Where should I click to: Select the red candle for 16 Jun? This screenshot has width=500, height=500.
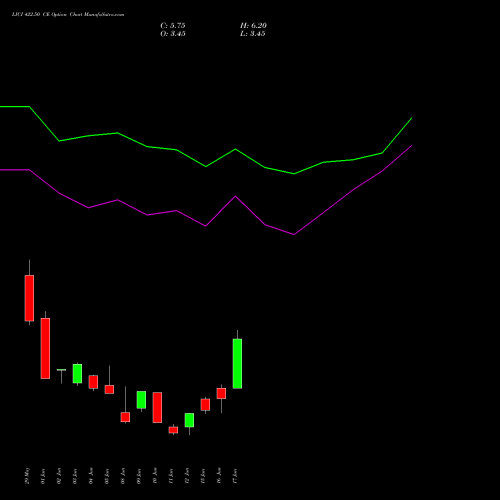pos(221,393)
